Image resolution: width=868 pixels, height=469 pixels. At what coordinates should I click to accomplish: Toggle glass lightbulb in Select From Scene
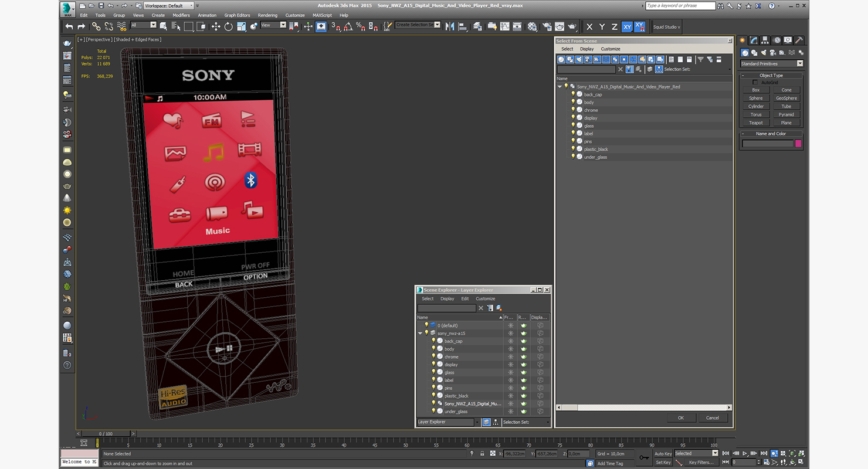tap(573, 125)
